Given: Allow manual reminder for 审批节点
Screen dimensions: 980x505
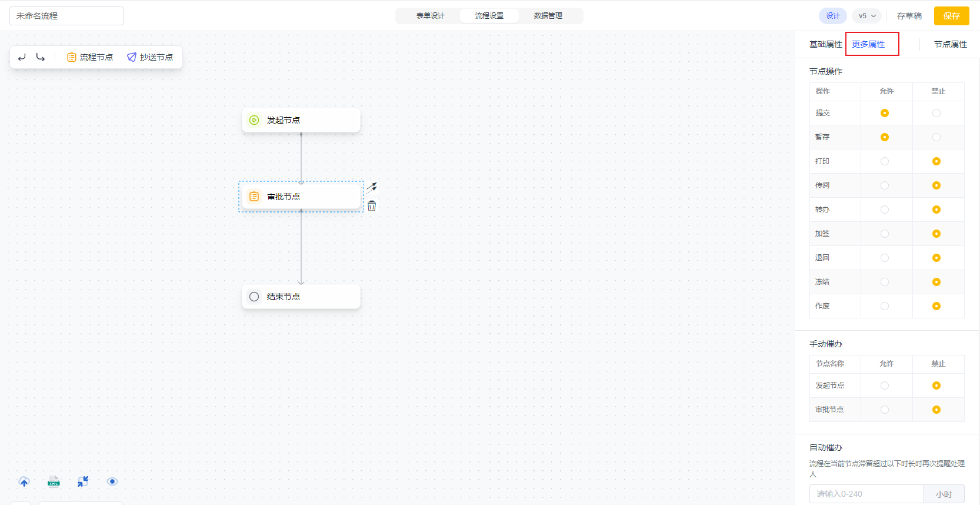Looking at the screenshot, I should pos(885,410).
